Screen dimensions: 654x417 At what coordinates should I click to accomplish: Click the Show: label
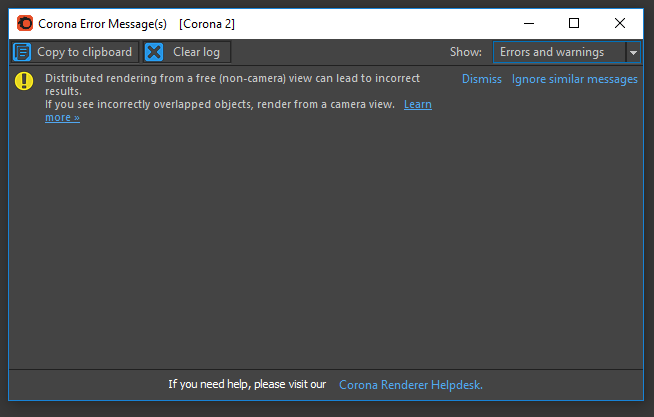point(465,52)
